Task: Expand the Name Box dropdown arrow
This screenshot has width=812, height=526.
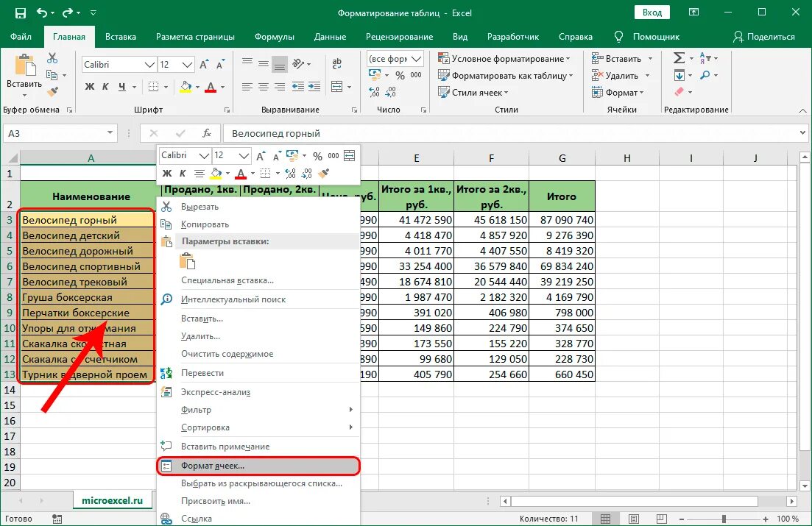Action: coord(110,133)
